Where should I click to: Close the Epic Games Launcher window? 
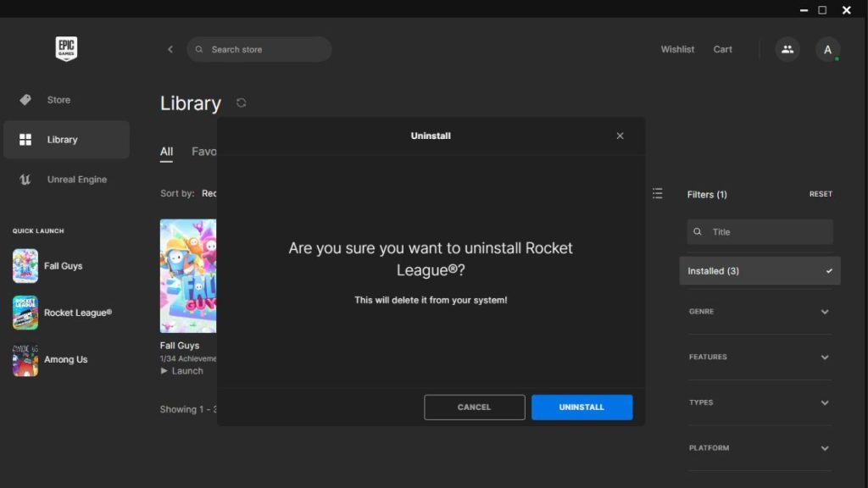[x=847, y=10]
